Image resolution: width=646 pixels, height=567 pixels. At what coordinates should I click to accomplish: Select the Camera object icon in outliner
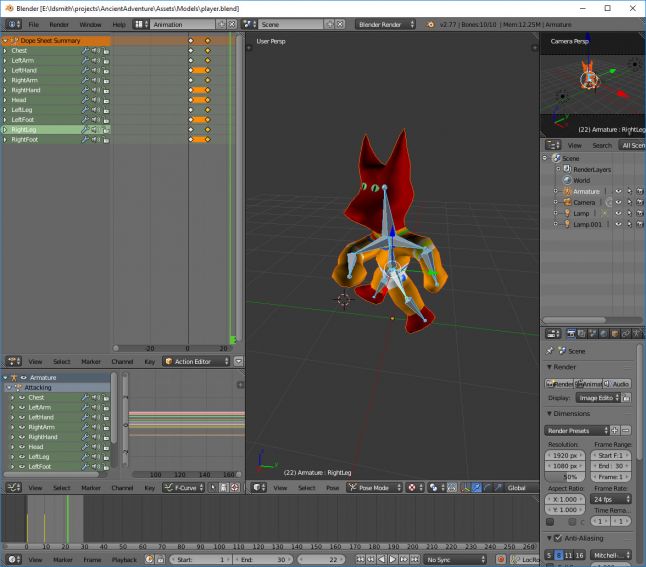click(565, 201)
